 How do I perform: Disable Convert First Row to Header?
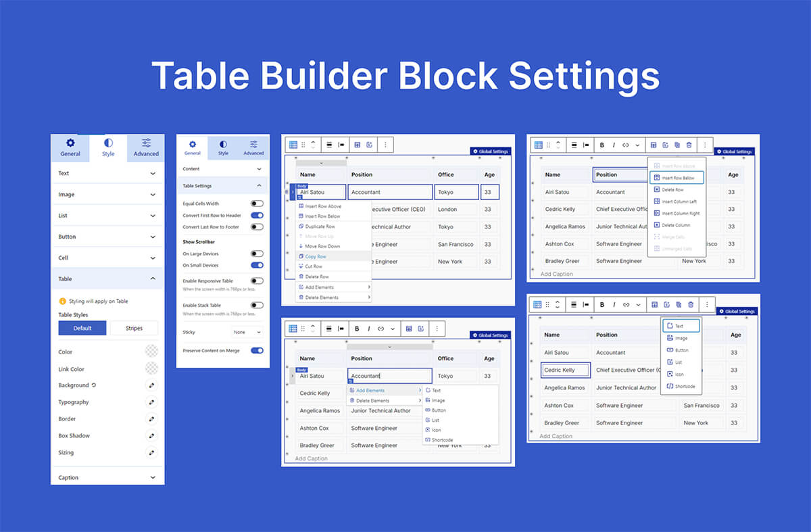click(x=257, y=215)
